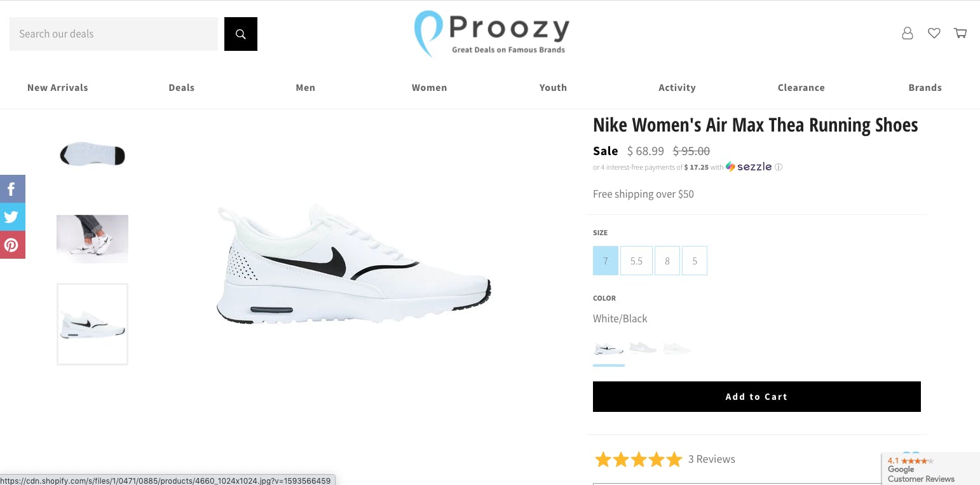Screen dimensions: 980x485
Task: Open the Deals dropdown
Action: pyautogui.click(x=181, y=87)
